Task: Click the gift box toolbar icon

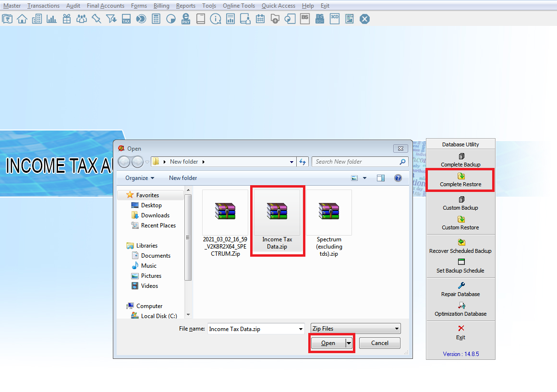Action: (67, 19)
